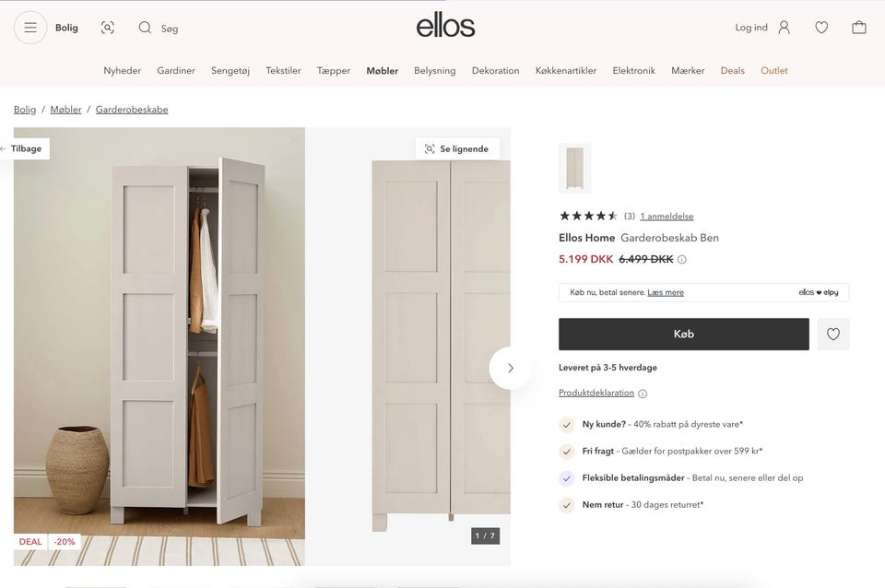The width and height of the screenshot is (885, 588).
Task: Click the visual search camera icon
Action: click(107, 28)
